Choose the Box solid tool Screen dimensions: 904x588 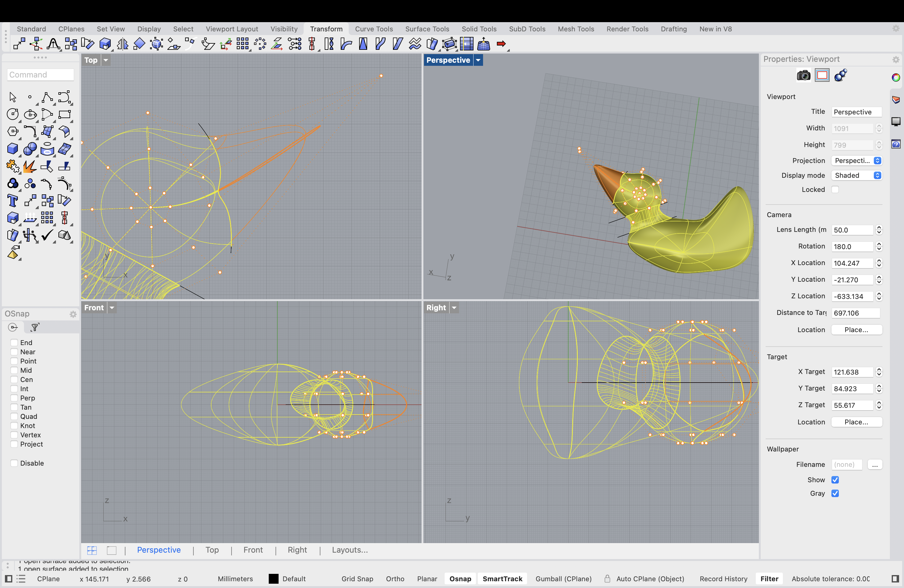13,149
